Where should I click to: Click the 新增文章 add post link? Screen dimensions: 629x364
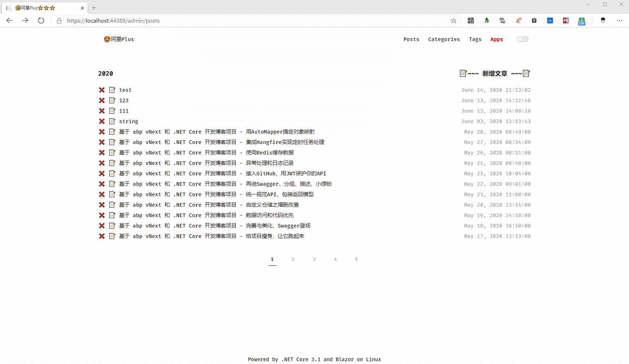[495, 73]
